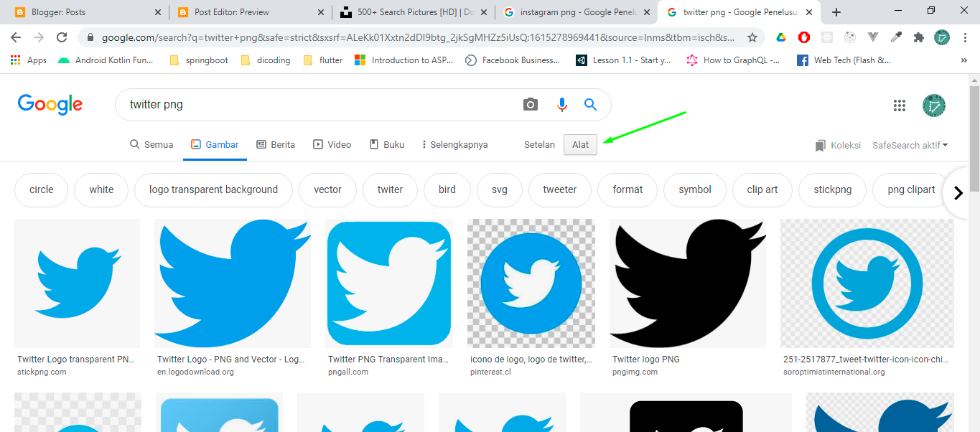The image size is (980, 432).
Task: Open the en.logodownload.org Twitter bird image
Action: point(233,283)
